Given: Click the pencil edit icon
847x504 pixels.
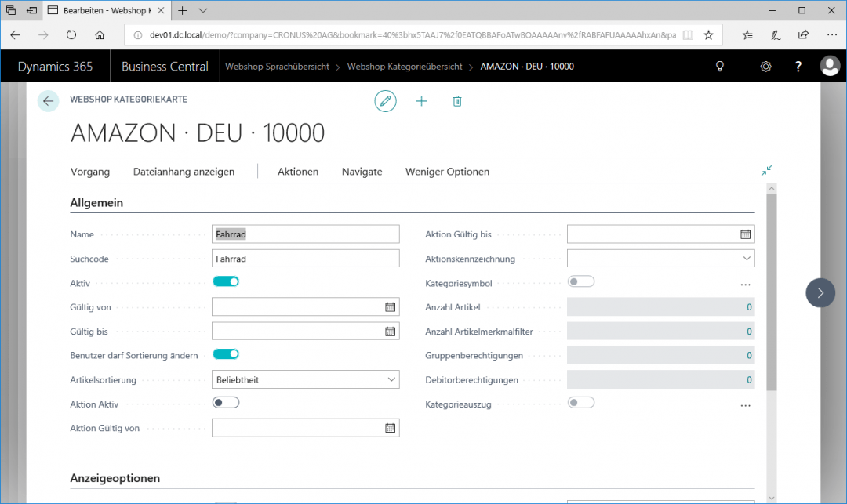Looking at the screenshot, I should coord(385,101).
